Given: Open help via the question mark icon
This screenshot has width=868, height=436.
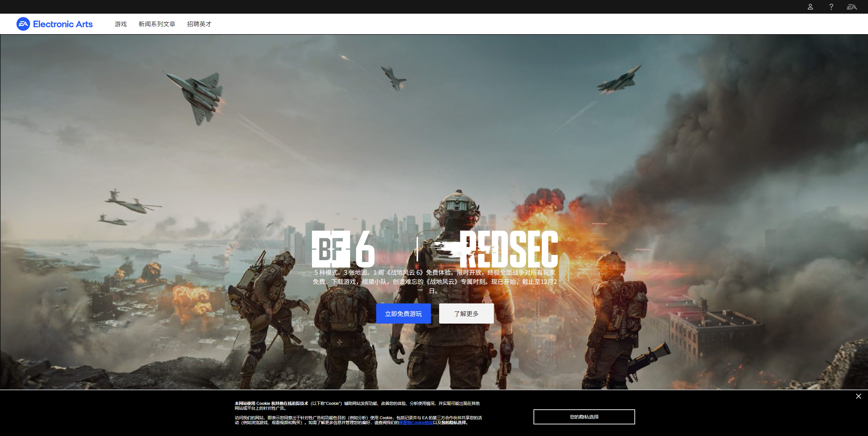Looking at the screenshot, I should [831, 6].
